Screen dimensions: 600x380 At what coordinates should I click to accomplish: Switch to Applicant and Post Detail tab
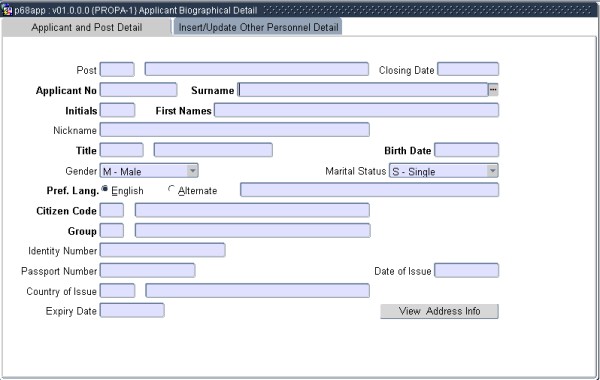(86, 28)
